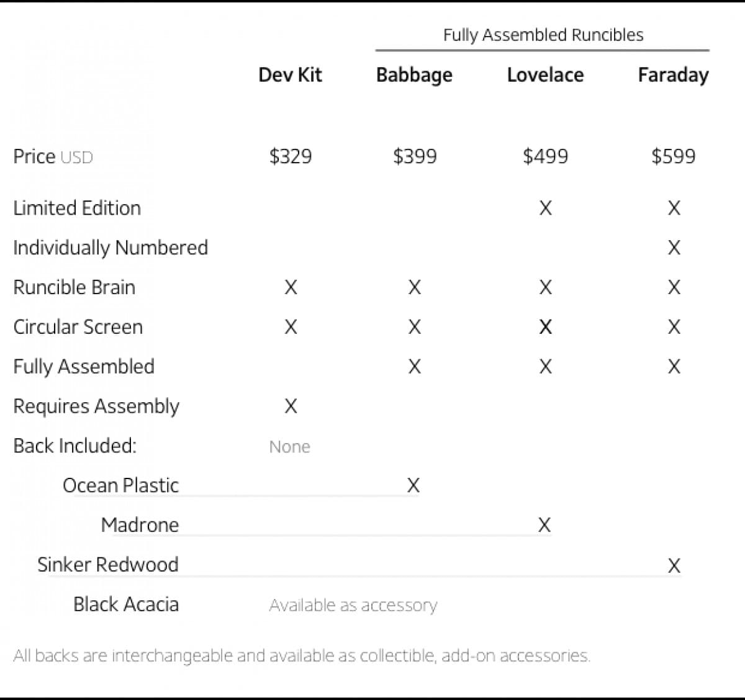Click the Dev Kit column header
The height and width of the screenshot is (700, 745).
coord(290,75)
